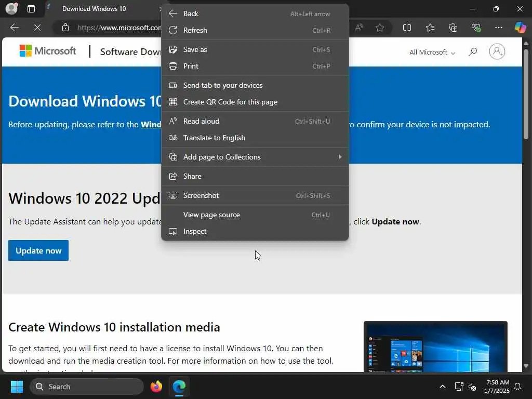Open split screen icon in toolbar
This screenshot has height=399, width=532.
[407, 28]
